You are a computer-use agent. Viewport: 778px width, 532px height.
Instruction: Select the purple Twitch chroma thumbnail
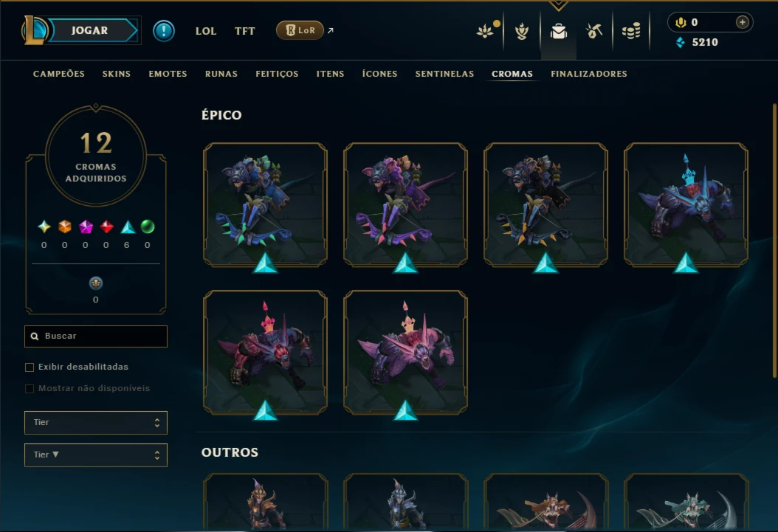click(x=405, y=204)
